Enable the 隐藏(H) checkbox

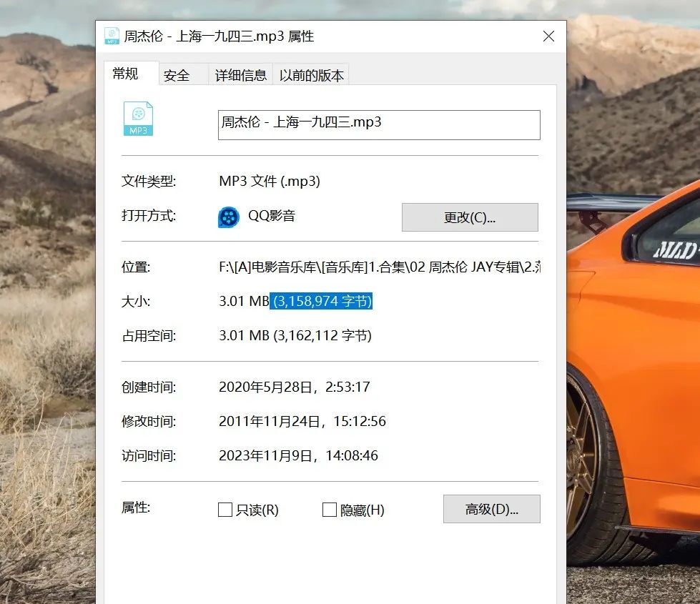[x=330, y=510]
